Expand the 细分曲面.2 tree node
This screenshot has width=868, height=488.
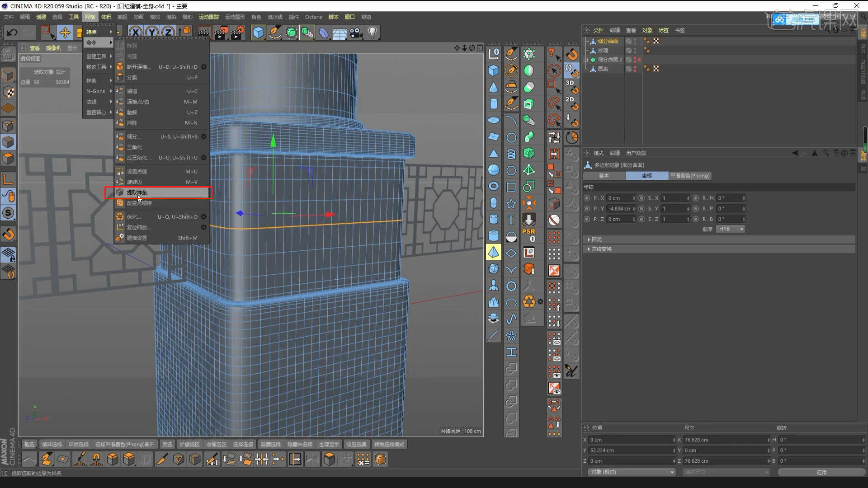[x=586, y=60]
